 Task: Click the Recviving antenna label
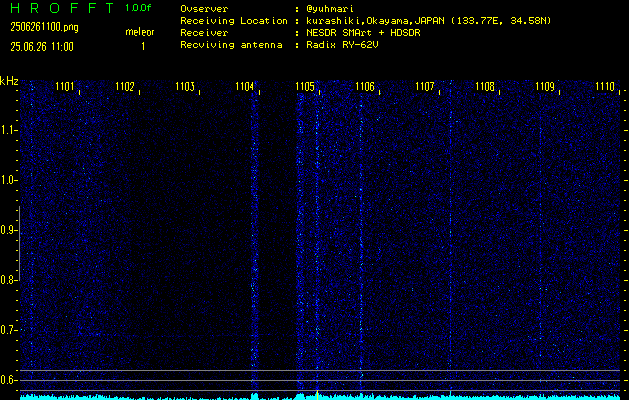point(231,45)
